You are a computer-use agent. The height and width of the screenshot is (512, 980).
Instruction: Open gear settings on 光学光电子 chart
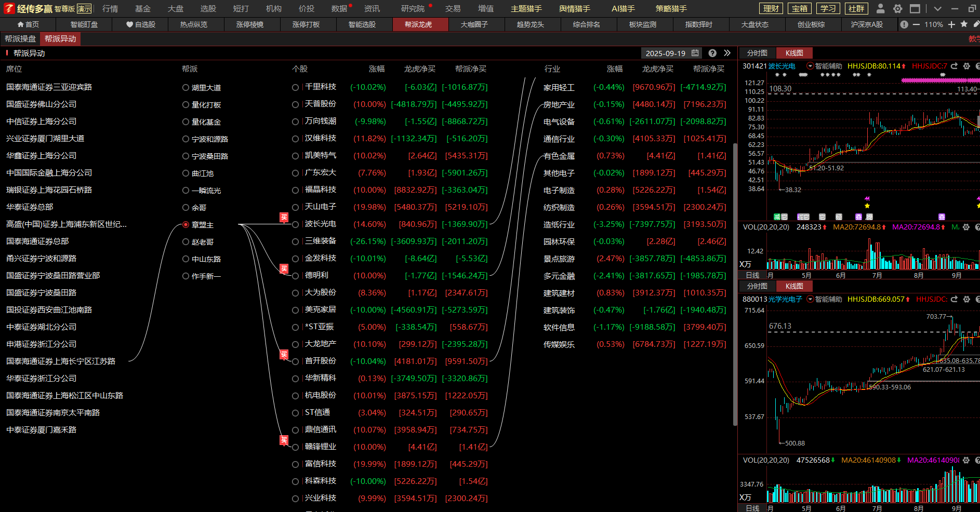[x=966, y=299]
